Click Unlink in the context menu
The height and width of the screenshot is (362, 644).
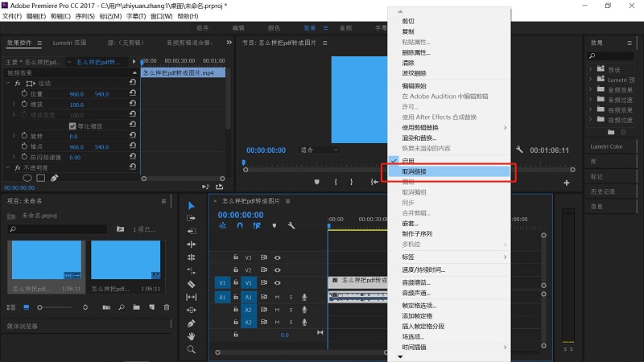448,171
